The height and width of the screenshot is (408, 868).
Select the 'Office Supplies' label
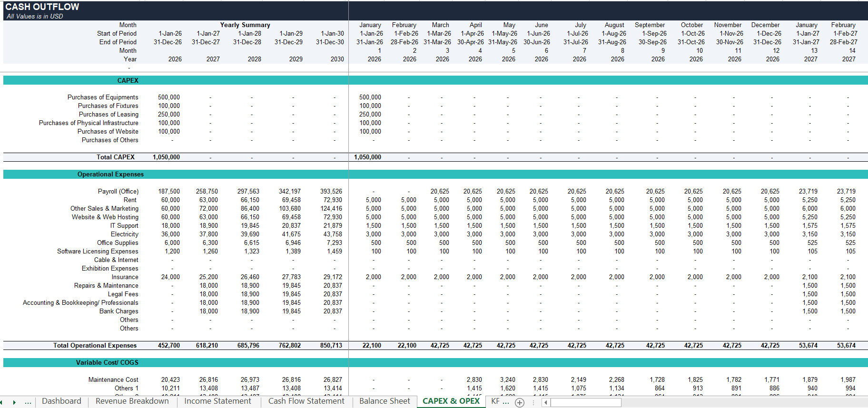[118, 243]
